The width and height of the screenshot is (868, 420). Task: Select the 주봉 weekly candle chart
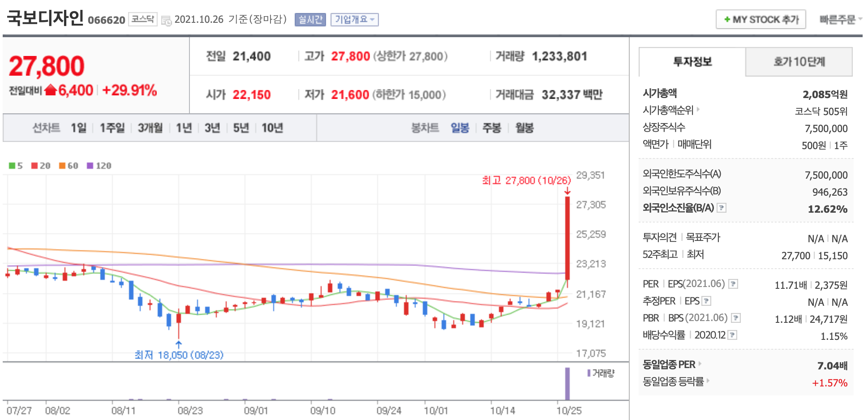[492, 128]
